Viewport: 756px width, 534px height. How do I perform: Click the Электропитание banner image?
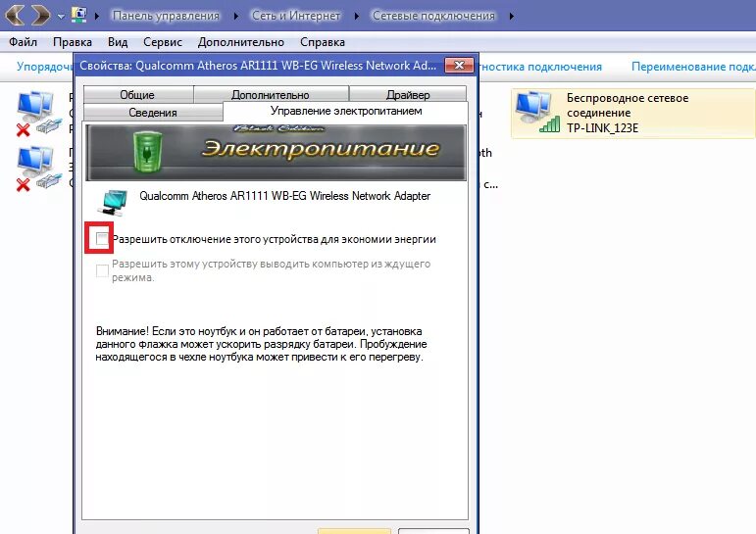click(x=276, y=152)
